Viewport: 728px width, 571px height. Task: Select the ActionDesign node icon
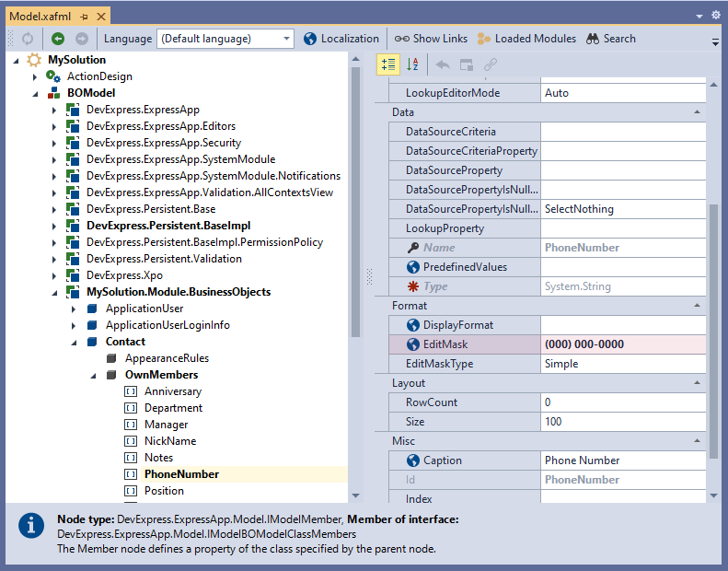[x=53, y=76]
